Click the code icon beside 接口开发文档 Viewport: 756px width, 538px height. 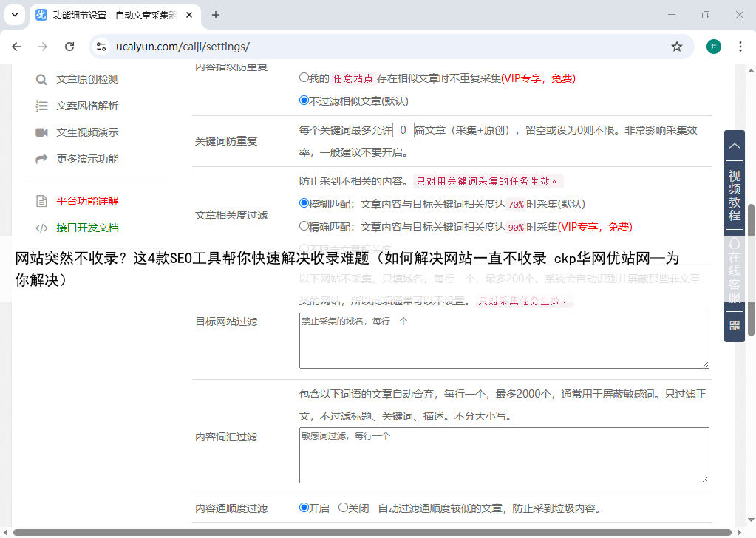[41, 228]
